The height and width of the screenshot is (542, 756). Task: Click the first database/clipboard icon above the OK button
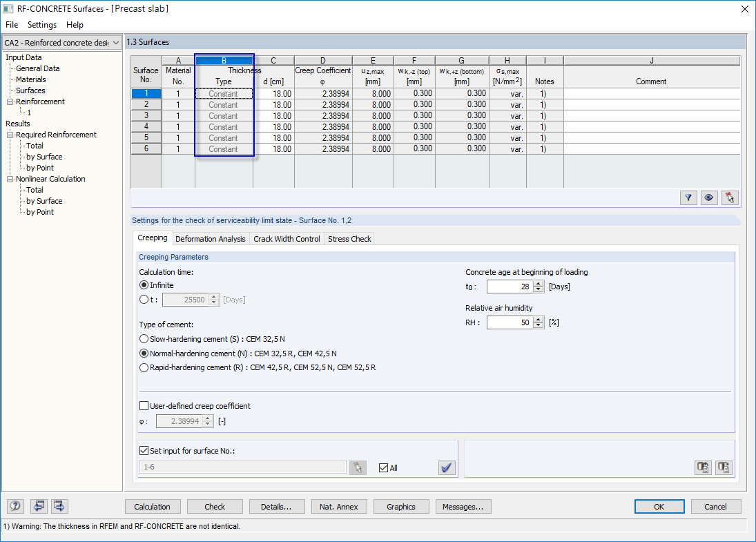pos(703,467)
